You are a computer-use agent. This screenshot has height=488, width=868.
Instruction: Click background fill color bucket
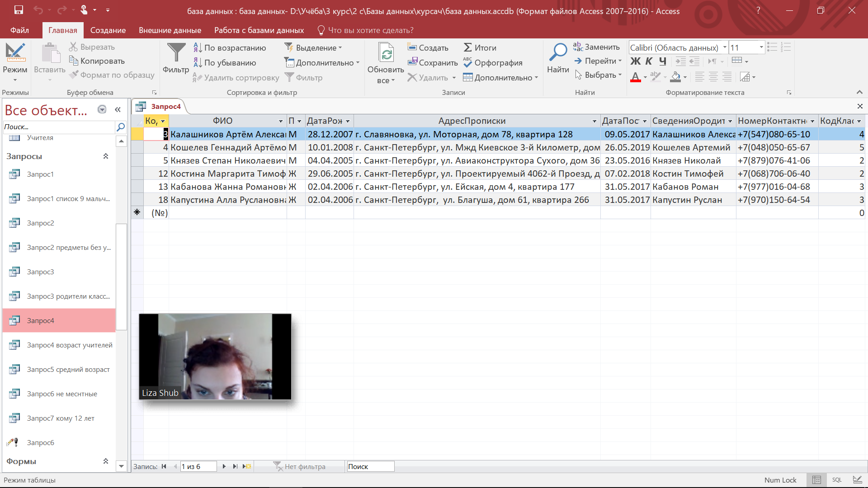pyautogui.click(x=675, y=77)
